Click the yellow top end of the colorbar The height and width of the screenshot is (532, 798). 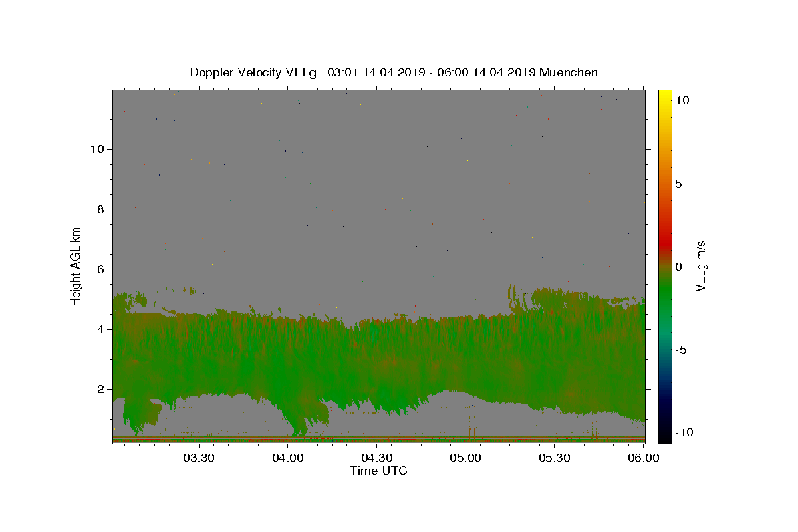664,94
